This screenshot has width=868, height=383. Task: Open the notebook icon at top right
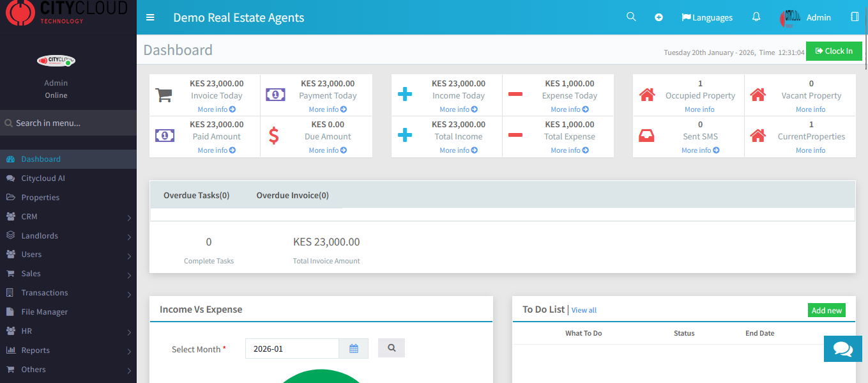[855, 17]
